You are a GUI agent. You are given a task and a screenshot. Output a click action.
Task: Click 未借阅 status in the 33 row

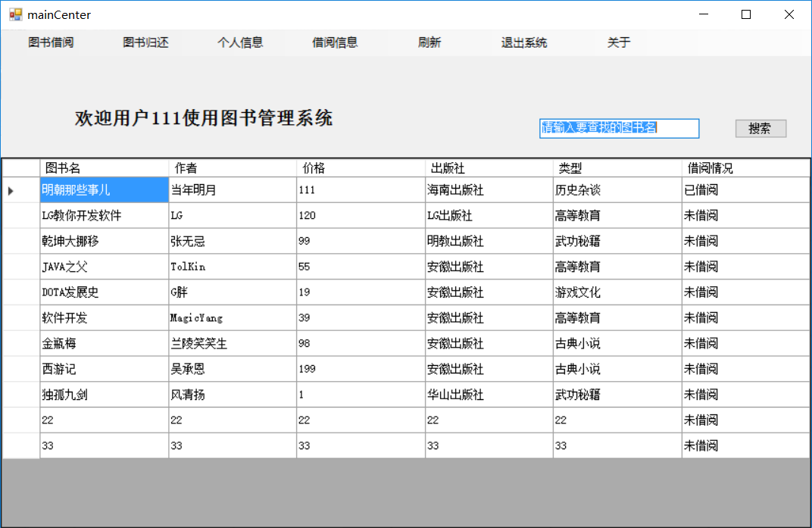pos(745,445)
